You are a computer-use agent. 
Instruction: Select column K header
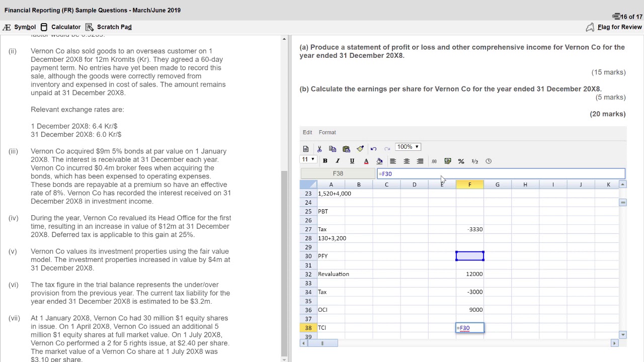click(x=608, y=185)
